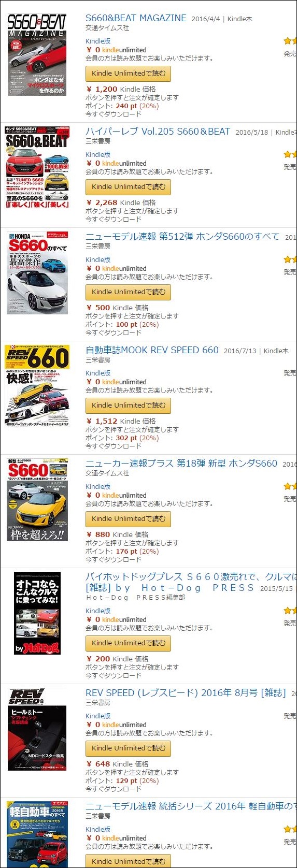
Task: Click the Hot-Dog PRESS magazine cover
Action: point(37,613)
